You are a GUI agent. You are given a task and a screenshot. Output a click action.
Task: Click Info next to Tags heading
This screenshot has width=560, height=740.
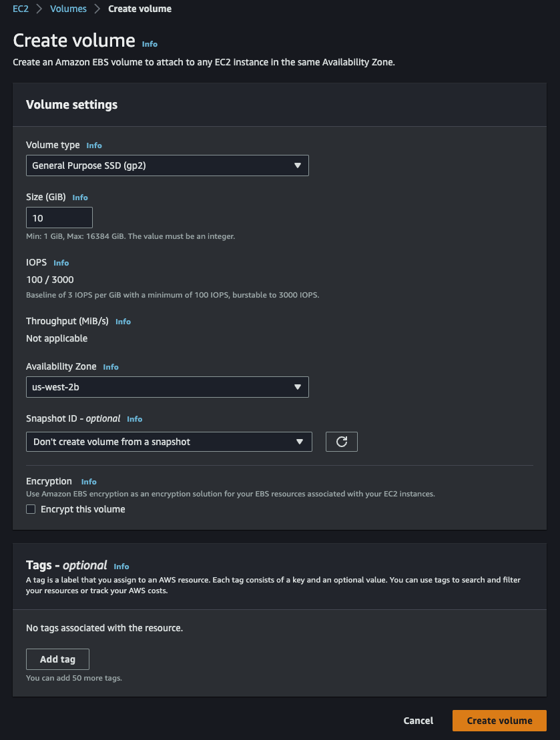click(121, 567)
